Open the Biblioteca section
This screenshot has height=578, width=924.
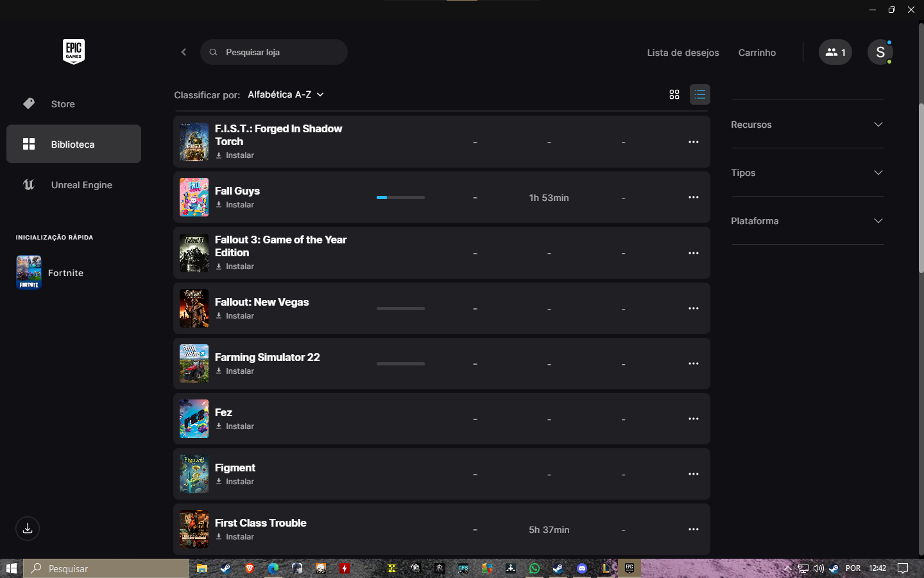[x=74, y=144]
